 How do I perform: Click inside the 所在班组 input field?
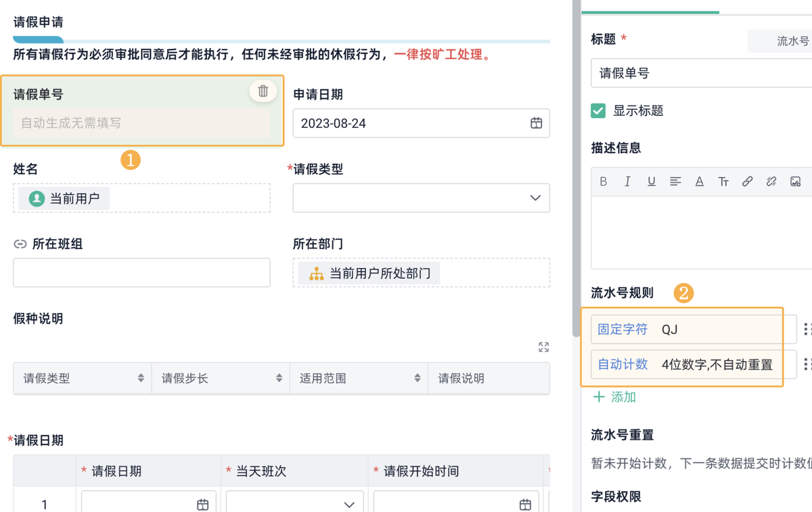[x=141, y=272]
